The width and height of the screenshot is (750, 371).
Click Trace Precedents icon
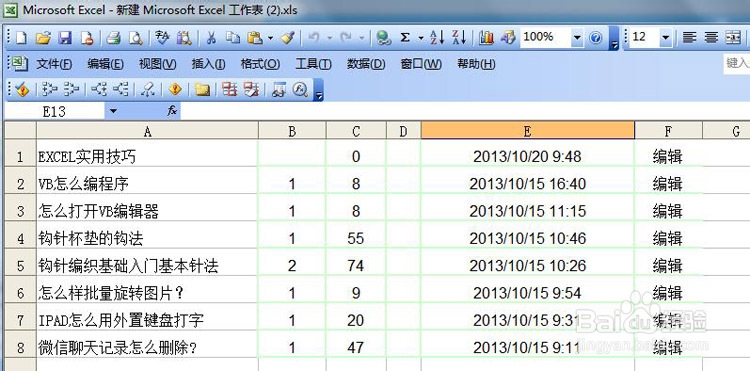(50, 89)
